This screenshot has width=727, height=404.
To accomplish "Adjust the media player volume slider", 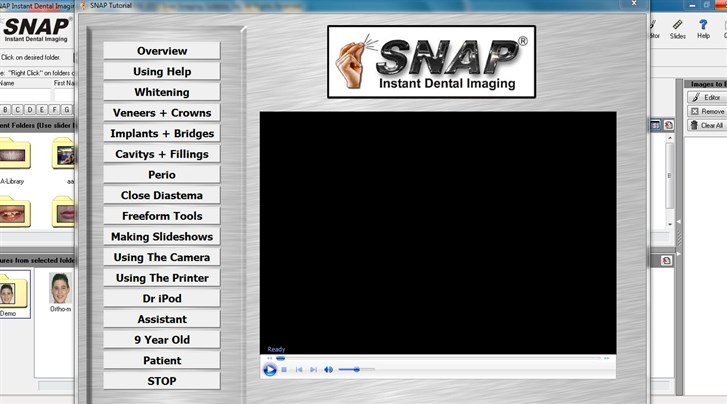I will click(356, 370).
